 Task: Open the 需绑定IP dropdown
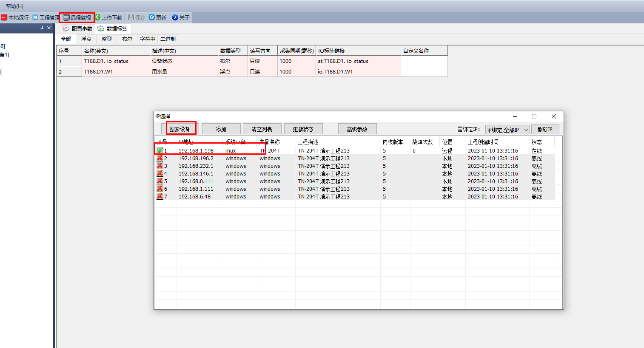(x=507, y=130)
